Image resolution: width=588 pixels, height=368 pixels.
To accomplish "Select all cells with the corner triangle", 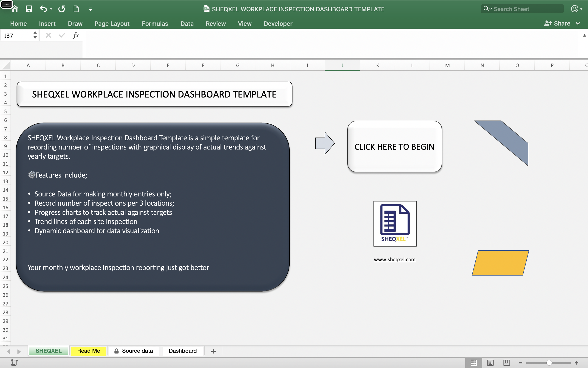I will click(5, 65).
